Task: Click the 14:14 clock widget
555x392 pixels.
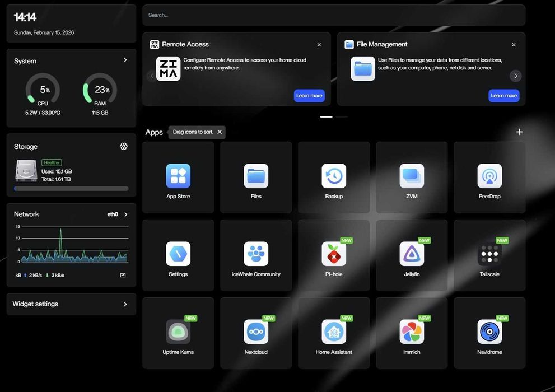Action: coord(25,17)
